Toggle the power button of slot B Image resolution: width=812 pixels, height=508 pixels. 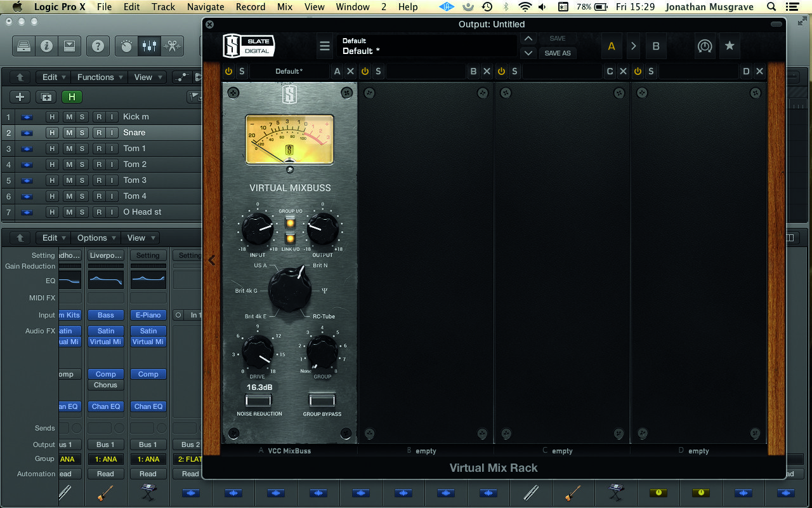[x=365, y=71]
